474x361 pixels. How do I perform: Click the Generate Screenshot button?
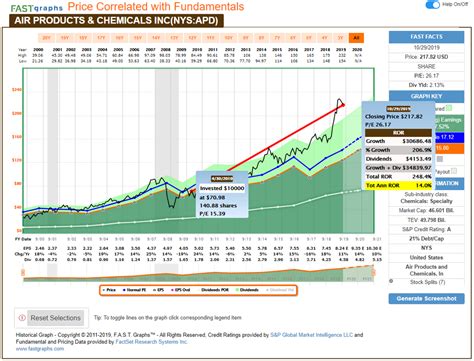[426, 299]
